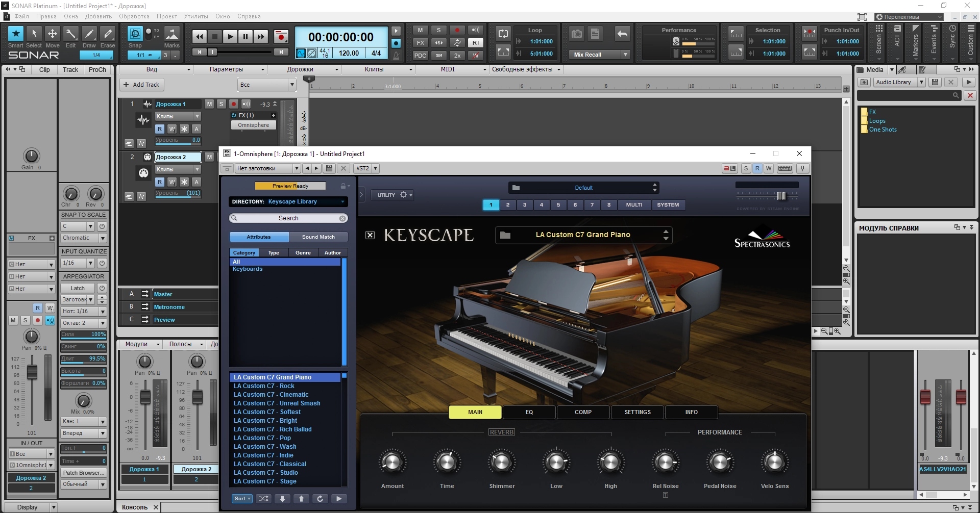Viewport: 980px width, 513px height.
Task: Open Файл menu
Action: coord(21,16)
